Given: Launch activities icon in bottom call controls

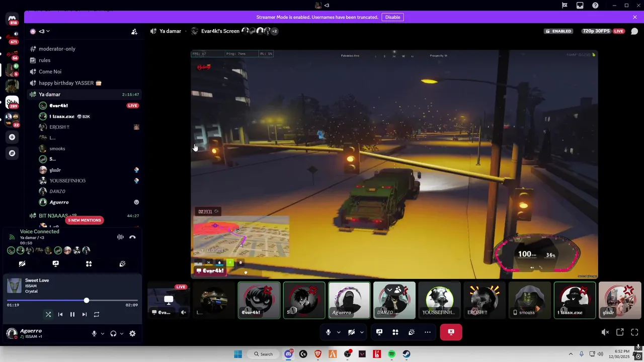Looking at the screenshot, I should click(395, 332).
